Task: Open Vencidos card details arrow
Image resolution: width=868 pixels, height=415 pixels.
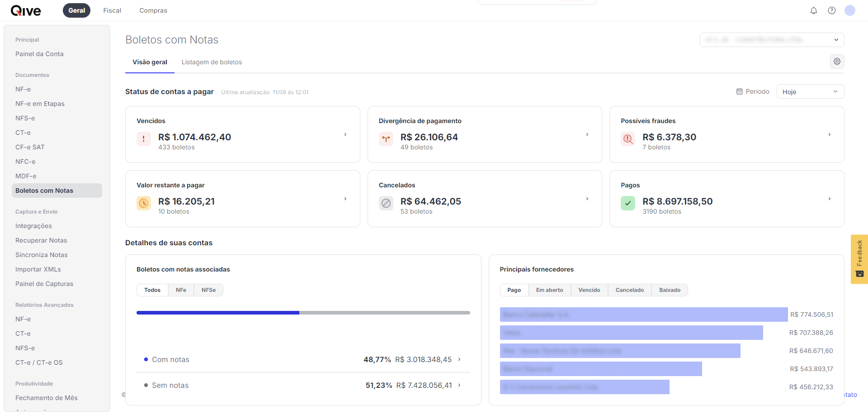Action: (x=345, y=134)
